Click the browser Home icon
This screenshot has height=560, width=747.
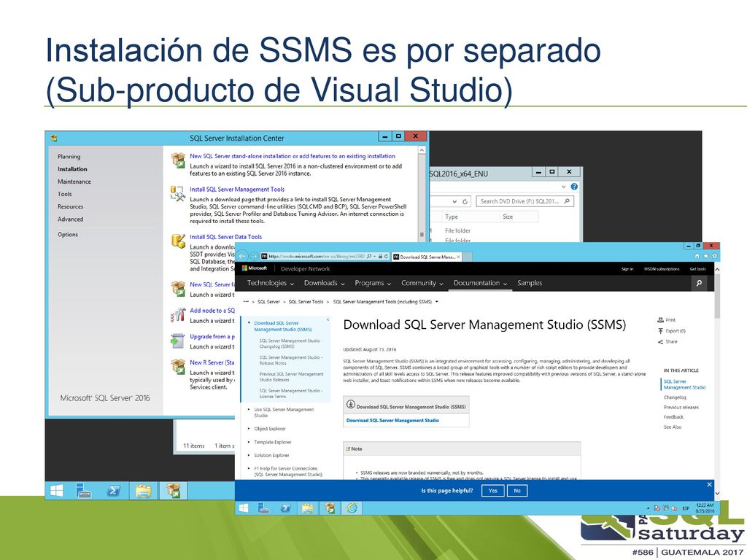(697, 256)
